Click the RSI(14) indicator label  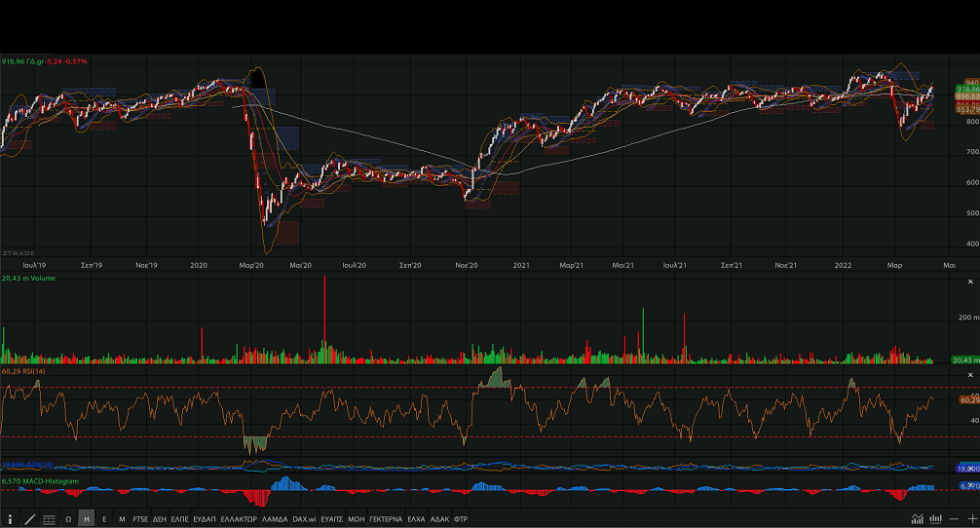coord(26,371)
